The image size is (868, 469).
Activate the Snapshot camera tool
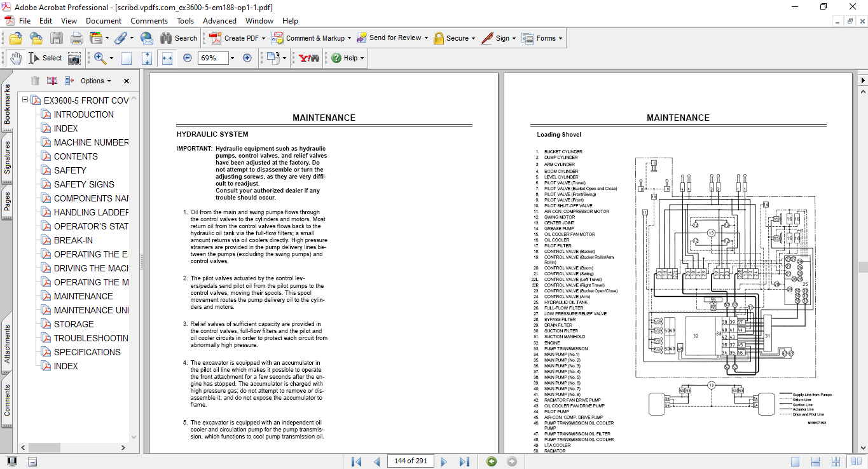click(74, 58)
